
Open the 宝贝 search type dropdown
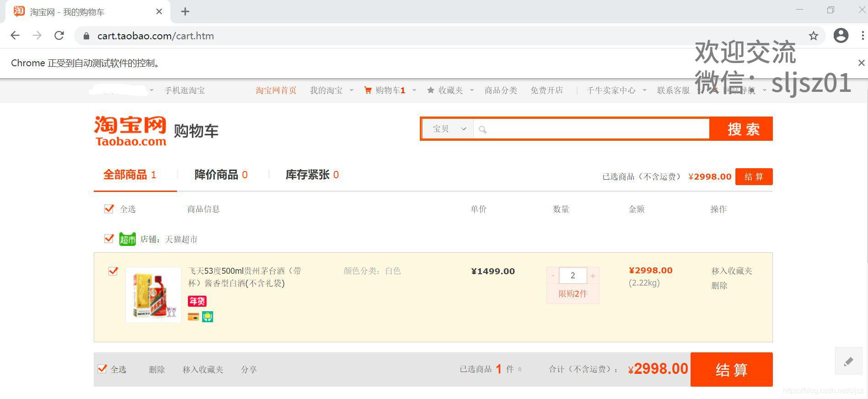coord(449,129)
